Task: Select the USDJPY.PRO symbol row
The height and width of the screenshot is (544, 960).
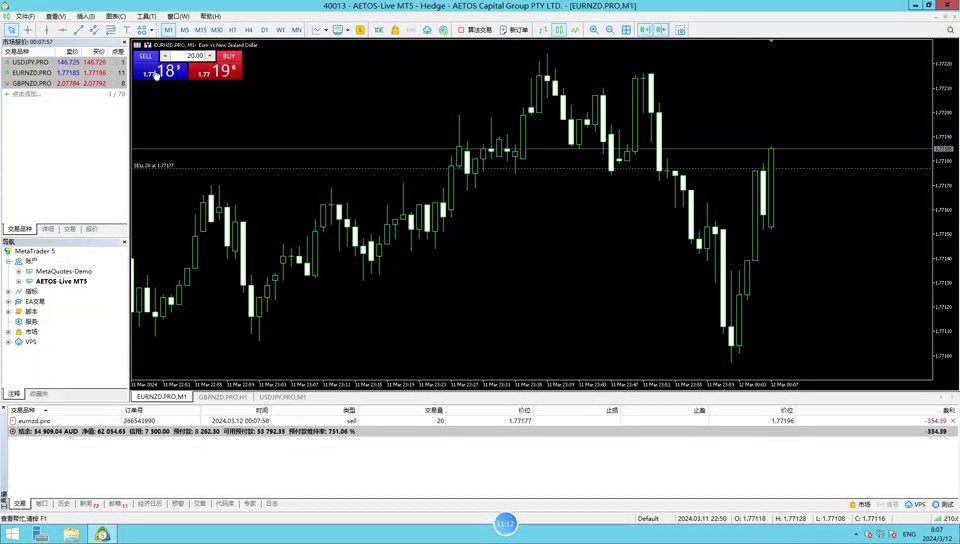Action: (64, 62)
